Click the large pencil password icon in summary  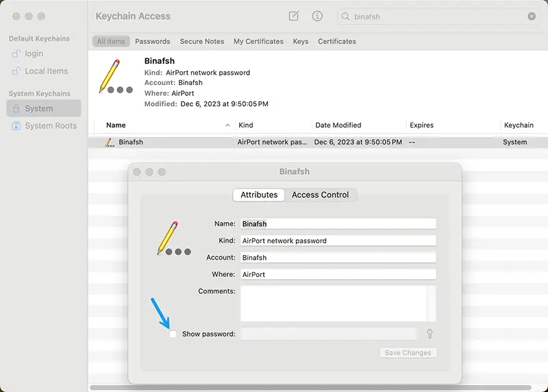pos(116,77)
